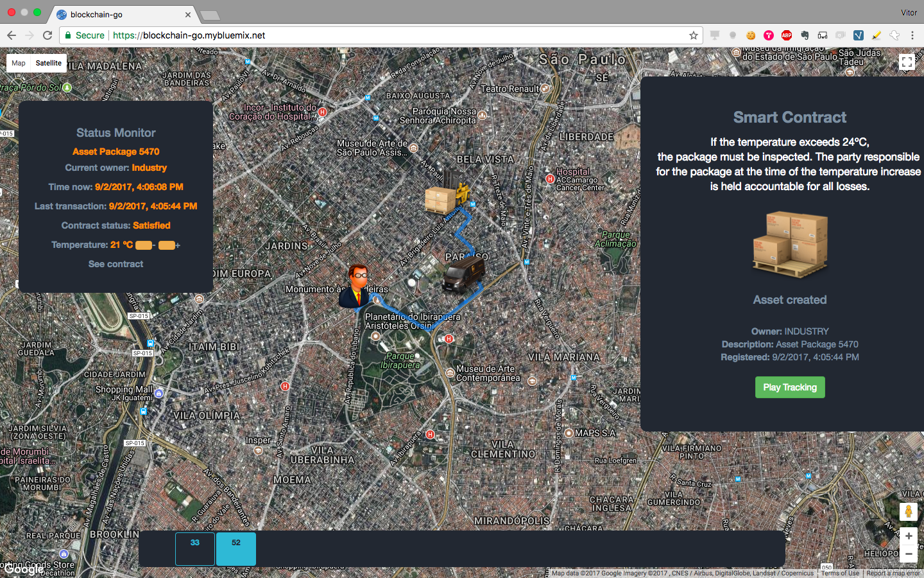Click the Teatro Renault map marker
The height and width of the screenshot is (578, 924).
pyautogui.click(x=545, y=89)
